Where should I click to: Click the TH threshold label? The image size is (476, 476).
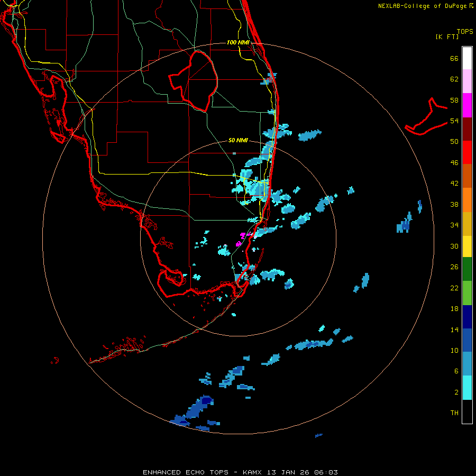(454, 413)
